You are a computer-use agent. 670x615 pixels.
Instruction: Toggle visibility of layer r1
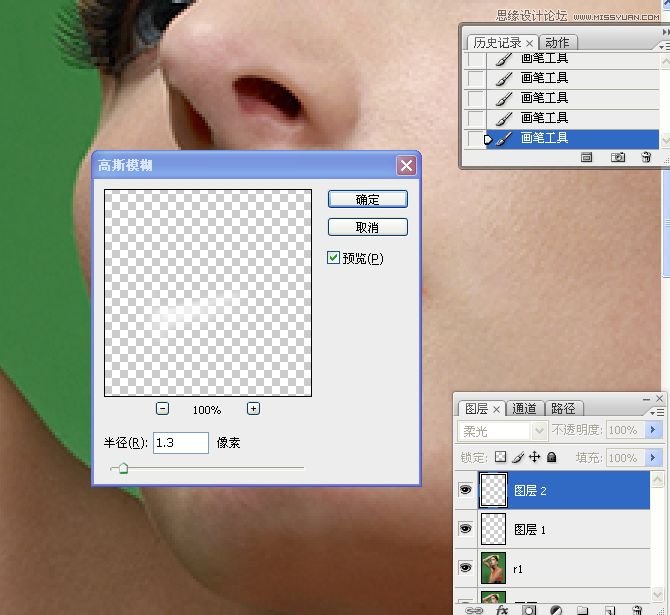coord(465,568)
